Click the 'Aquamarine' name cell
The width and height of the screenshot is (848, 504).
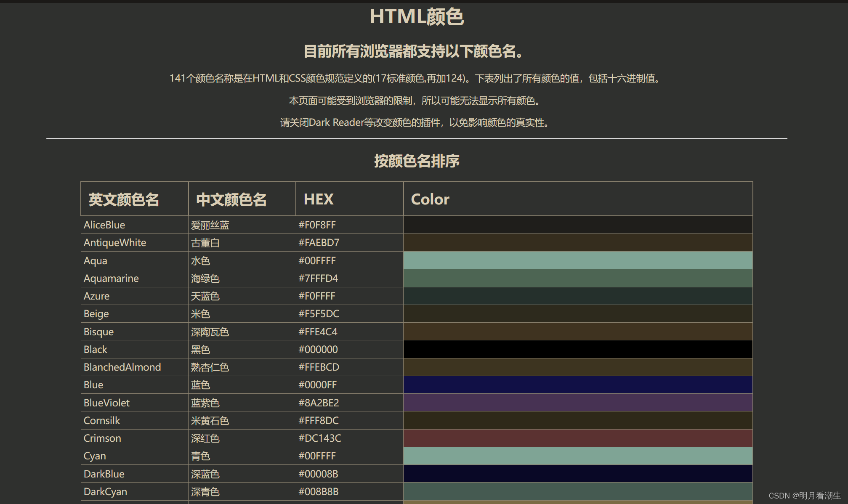tap(135, 278)
